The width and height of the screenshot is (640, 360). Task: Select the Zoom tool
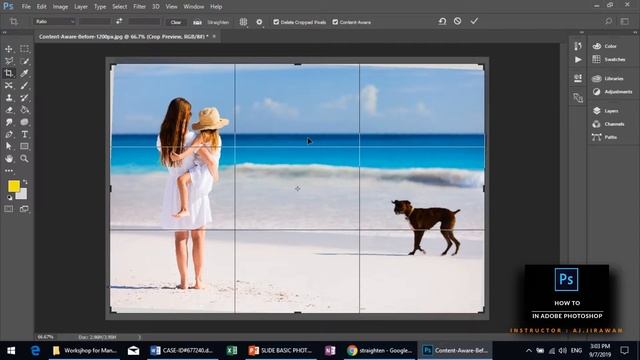pyautogui.click(x=24, y=158)
